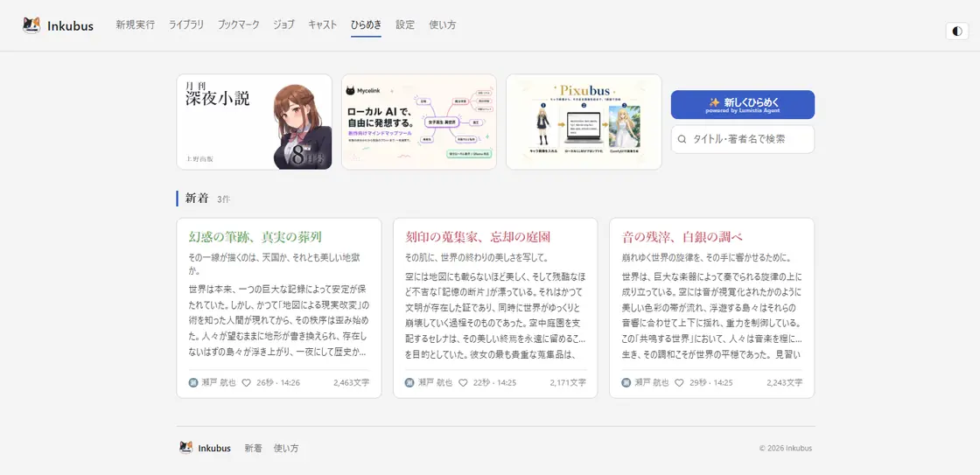Open story 刻印の蒐集家、忘却の庭園
This screenshot has width=980, height=475.
pos(478,237)
